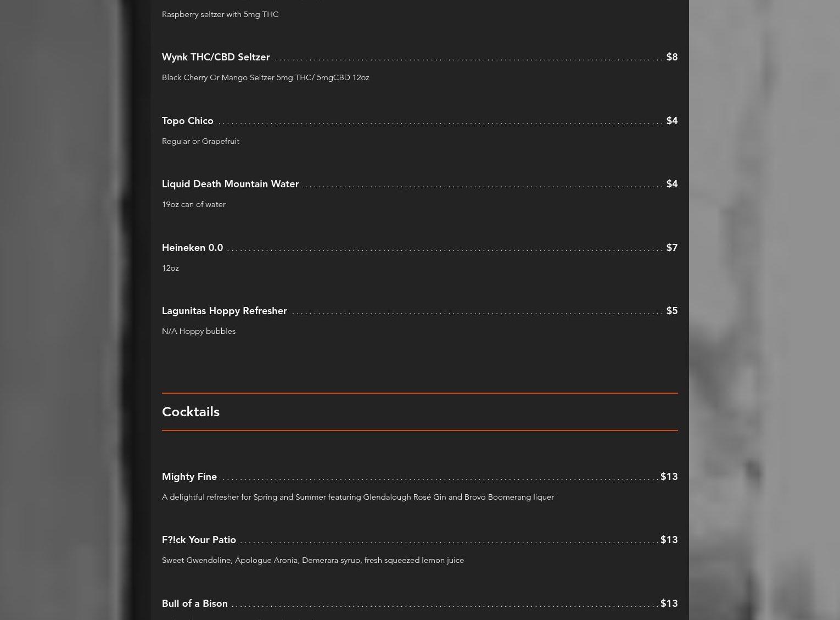Click the Cocktails section heading
The image size is (840, 620).
(191, 412)
